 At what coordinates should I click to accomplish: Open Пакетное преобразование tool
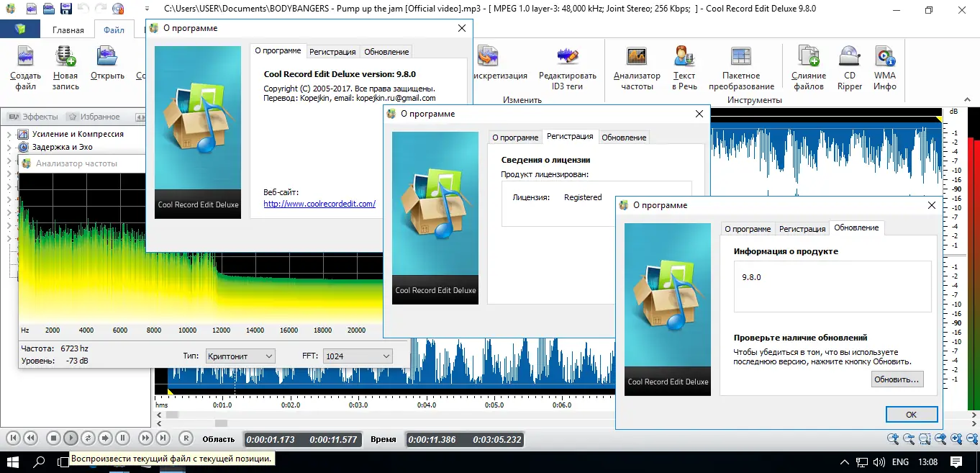tap(741, 68)
